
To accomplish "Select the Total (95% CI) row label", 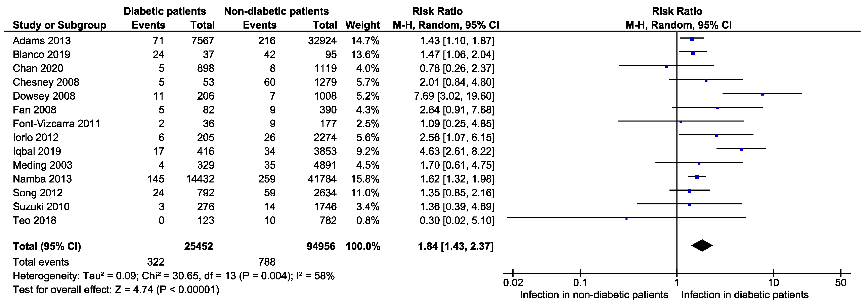I will (47, 247).
